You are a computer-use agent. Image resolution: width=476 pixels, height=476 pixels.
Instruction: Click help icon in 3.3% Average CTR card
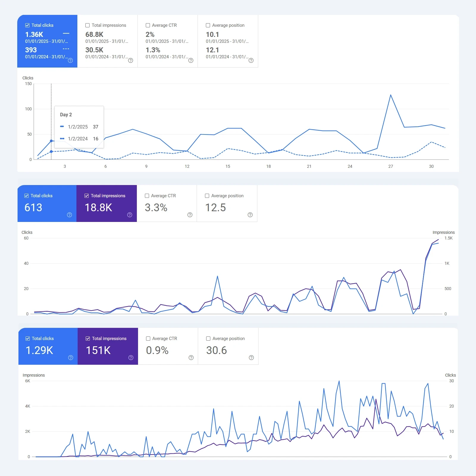click(190, 215)
